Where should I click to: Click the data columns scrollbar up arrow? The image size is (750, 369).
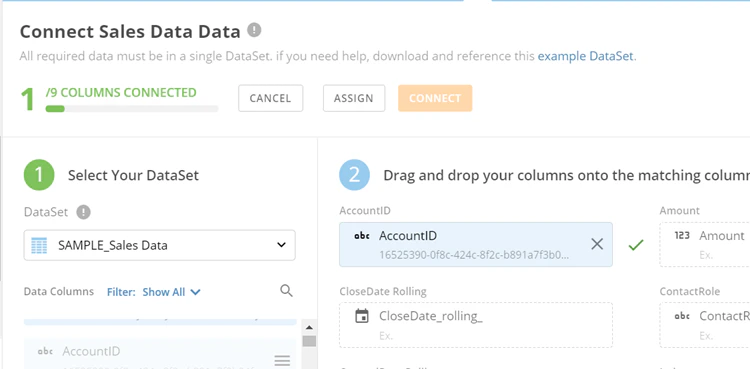coord(309,328)
